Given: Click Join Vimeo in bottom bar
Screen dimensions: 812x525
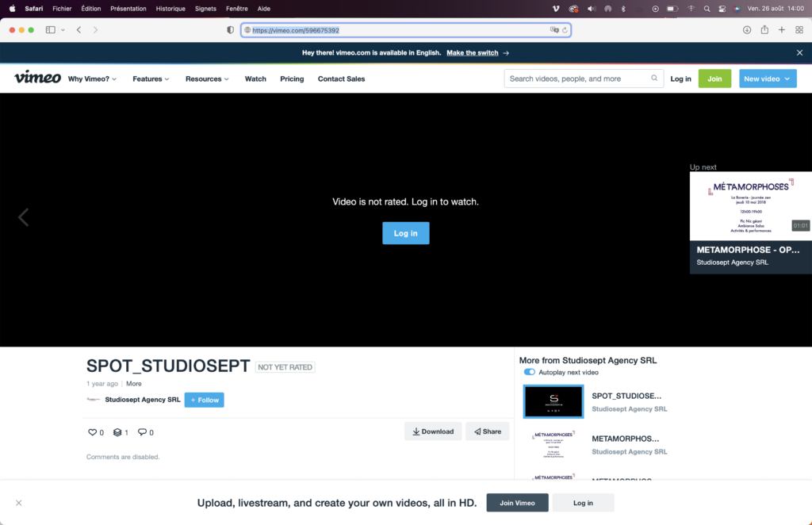Looking at the screenshot, I should [x=517, y=503].
